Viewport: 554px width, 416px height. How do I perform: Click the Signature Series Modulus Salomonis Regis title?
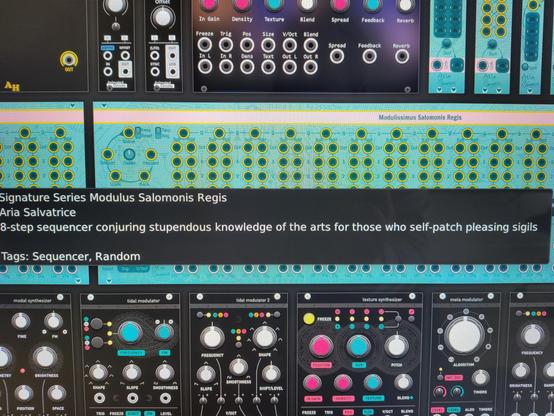pos(113,197)
